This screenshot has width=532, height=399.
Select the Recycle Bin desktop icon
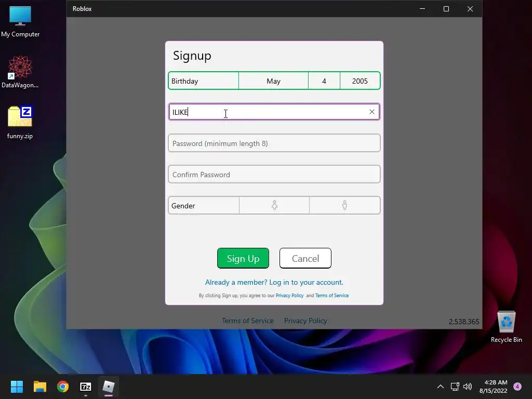[506, 327]
